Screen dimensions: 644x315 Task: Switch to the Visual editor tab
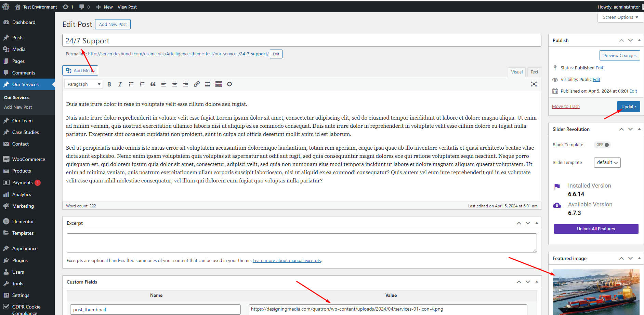[x=517, y=72]
